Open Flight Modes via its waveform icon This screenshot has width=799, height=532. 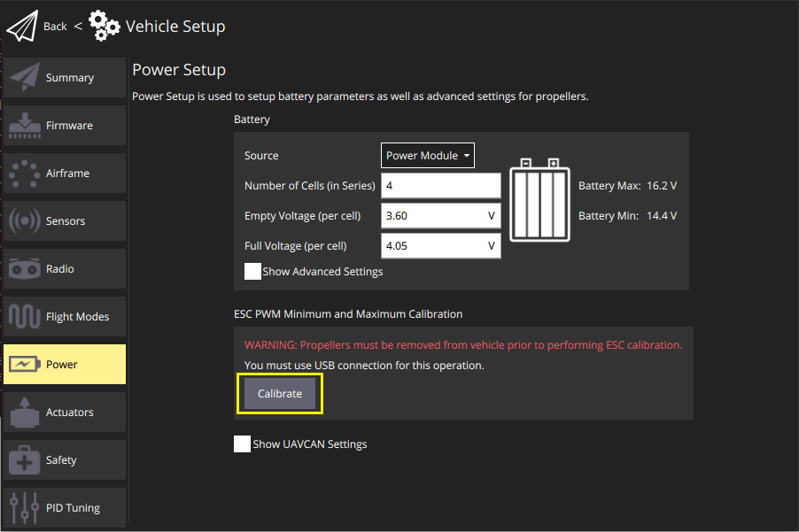pyautogui.click(x=25, y=316)
